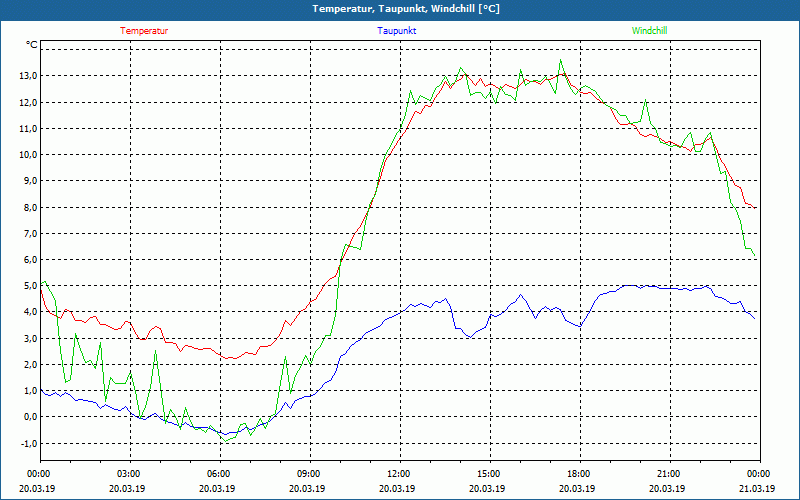Click the green Windchill legend label
The image size is (800, 500).
pyautogui.click(x=649, y=31)
